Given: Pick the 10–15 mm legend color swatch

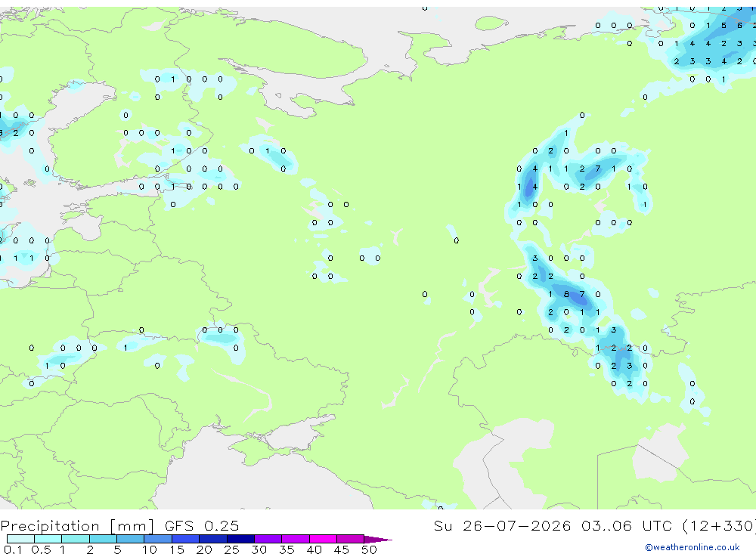Looking at the screenshot, I should 158,539.
